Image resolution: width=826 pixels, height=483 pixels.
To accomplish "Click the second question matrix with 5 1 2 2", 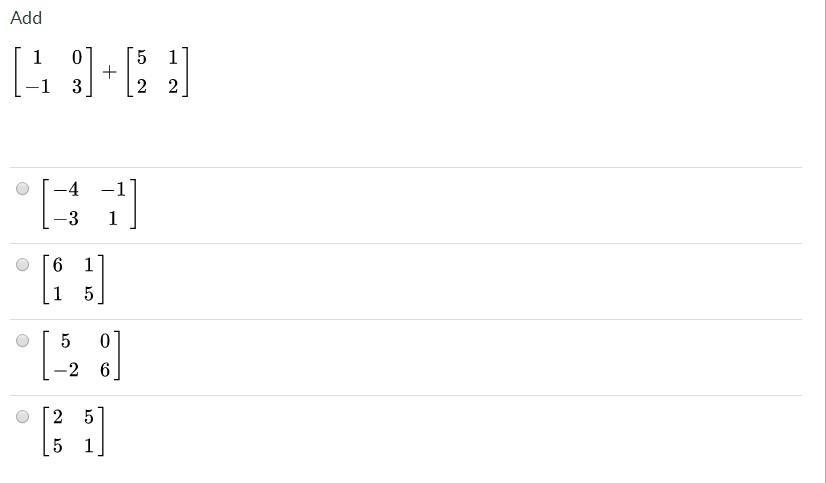I will (158, 72).
